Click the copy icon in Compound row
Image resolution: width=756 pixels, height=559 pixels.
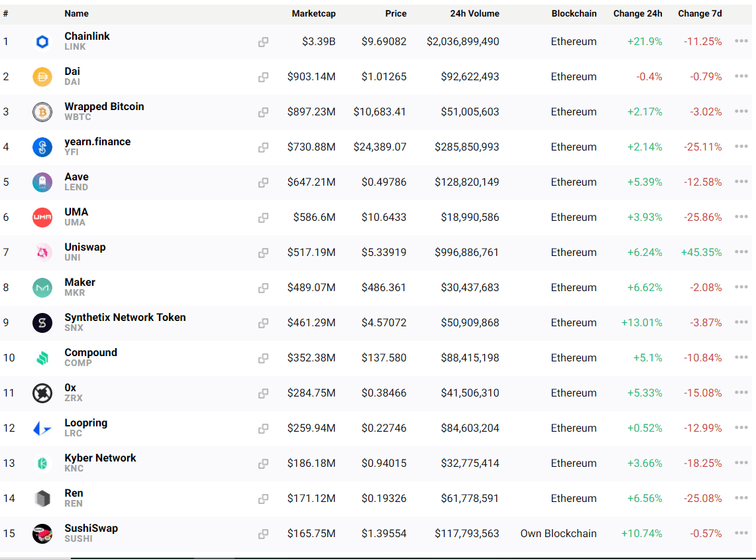click(263, 358)
